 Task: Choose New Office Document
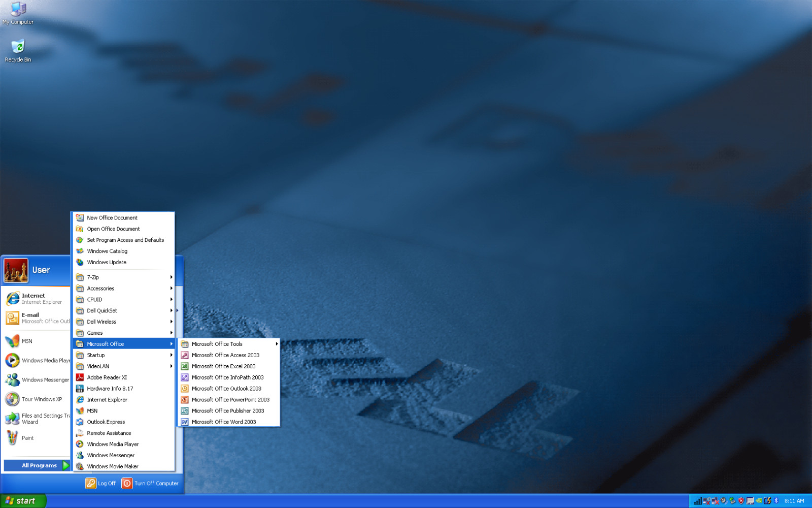point(124,218)
